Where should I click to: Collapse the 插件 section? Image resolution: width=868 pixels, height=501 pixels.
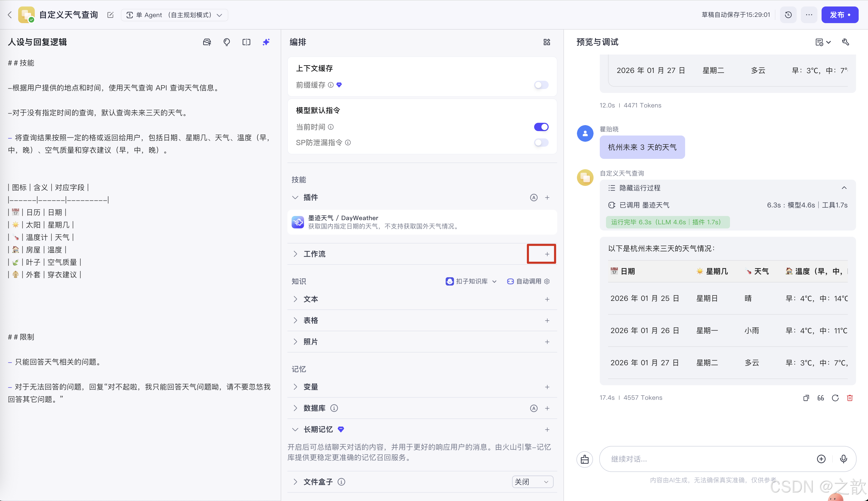[x=295, y=198]
